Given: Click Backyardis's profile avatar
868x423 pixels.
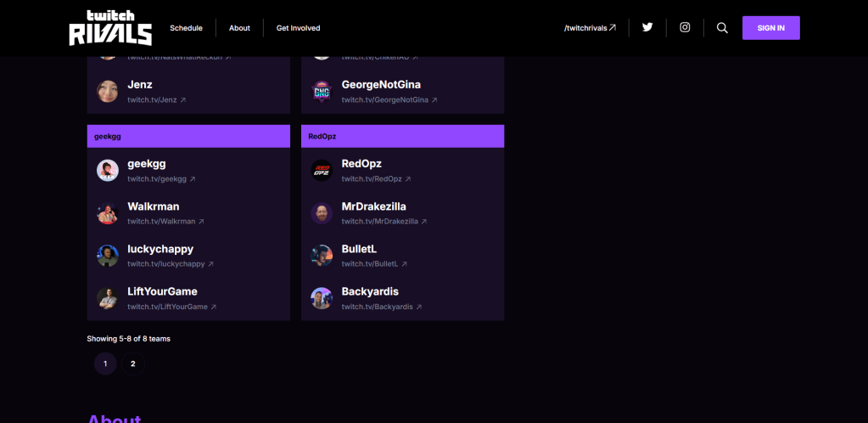Looking at the screenshot, I should tap(322, 298).
